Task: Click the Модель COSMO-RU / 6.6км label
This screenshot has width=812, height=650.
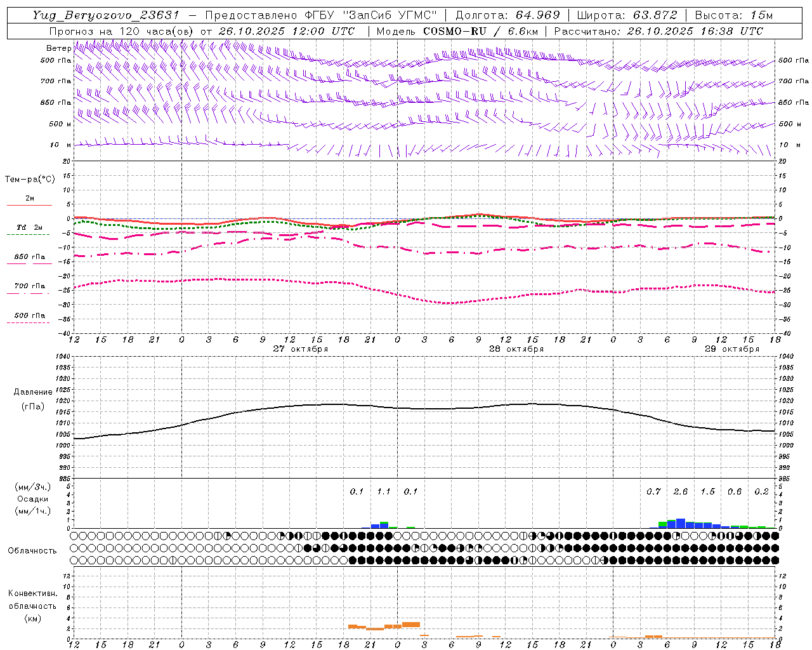Action: (x=457, y=31)
